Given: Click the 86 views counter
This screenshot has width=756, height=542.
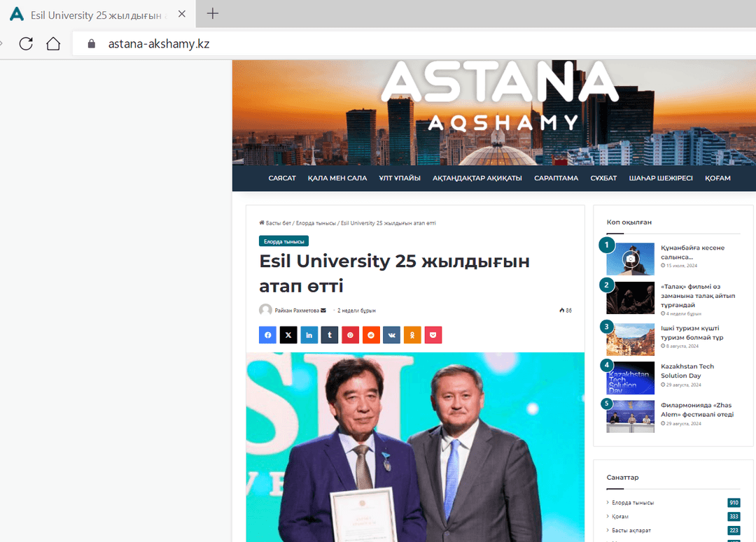Looking at the screenshot, I should click(566, 311).
